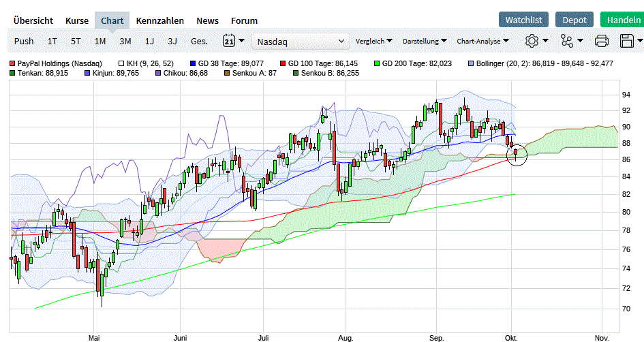This screenshot has width=644, height=342.
Task: Expand arrow next to save icon
Action: pyautogui.click(x=640, y=41)
